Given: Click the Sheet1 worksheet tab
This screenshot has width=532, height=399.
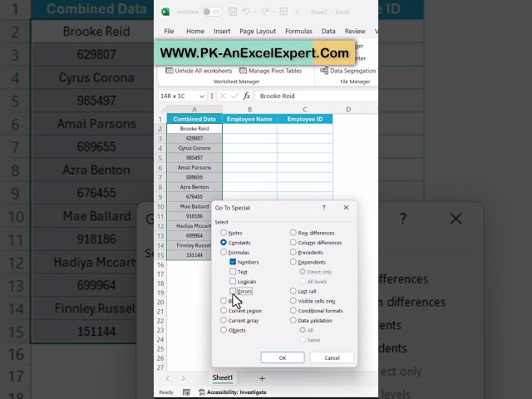Looking at the screenshot, I should pyautogui.click(x=223, y=377).
